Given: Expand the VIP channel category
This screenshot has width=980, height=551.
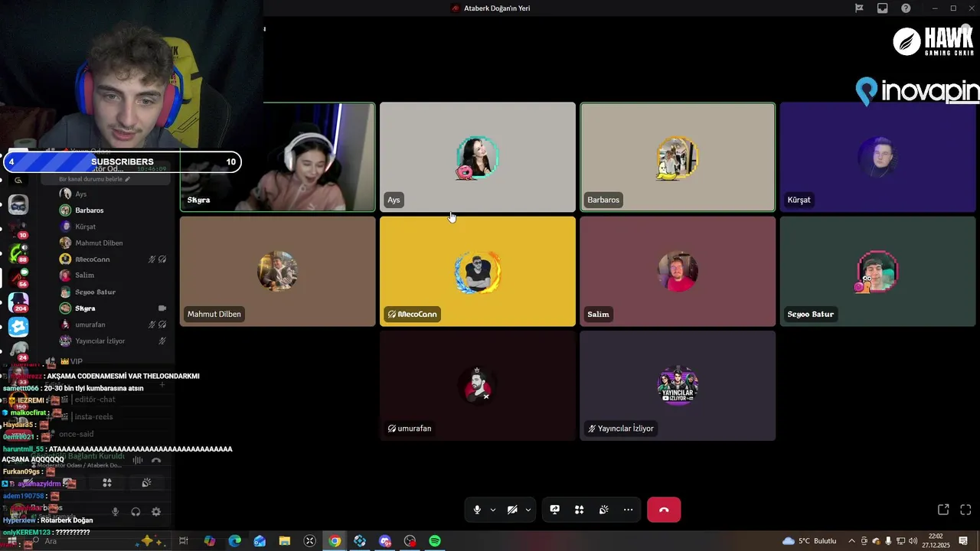Looking at the screenshot, I should (76, 361).
